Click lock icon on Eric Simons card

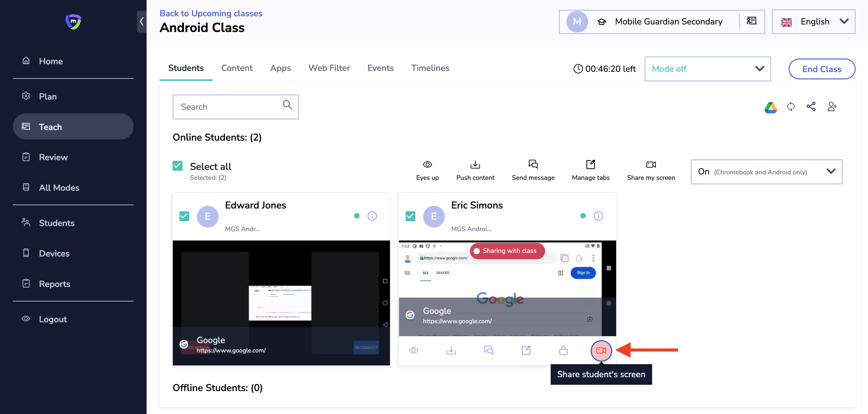click(563, 351)
